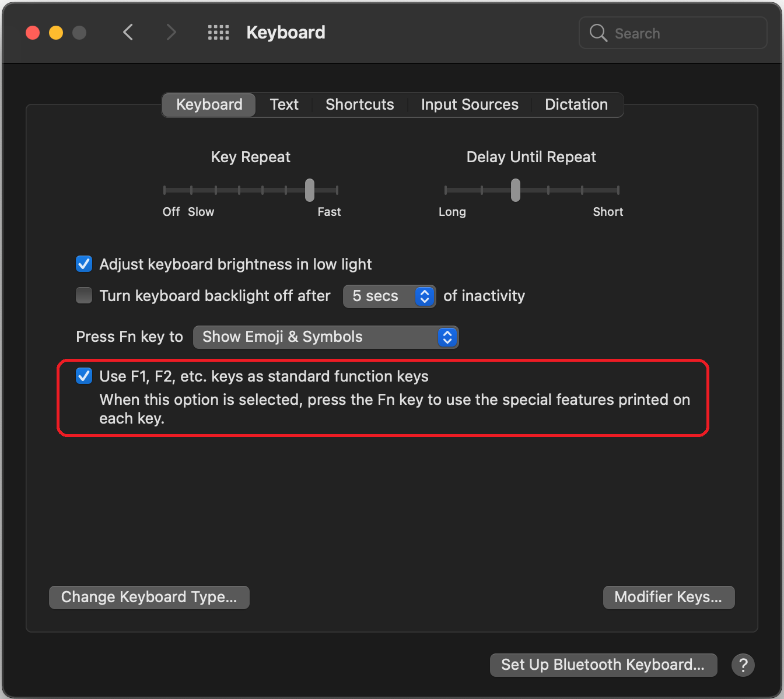Enable Turn keyboard backlight off after inactivity
784x699 pixels.
83,295
